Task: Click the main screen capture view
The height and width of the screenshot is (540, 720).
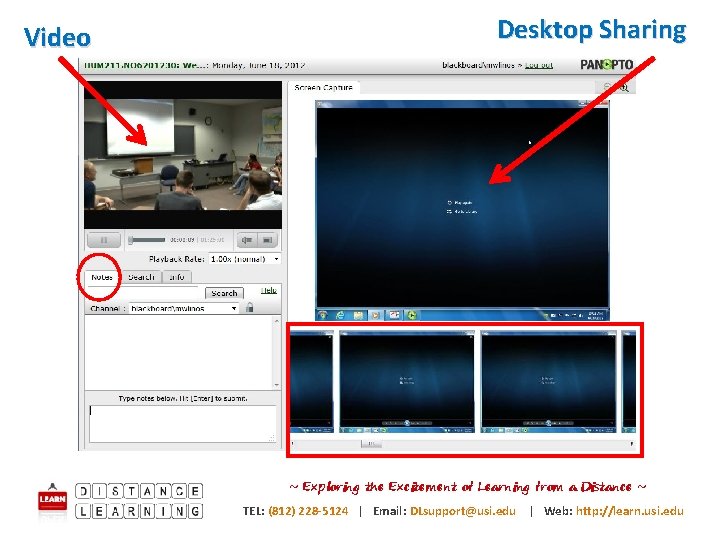Action: click(x=462, y=210)
